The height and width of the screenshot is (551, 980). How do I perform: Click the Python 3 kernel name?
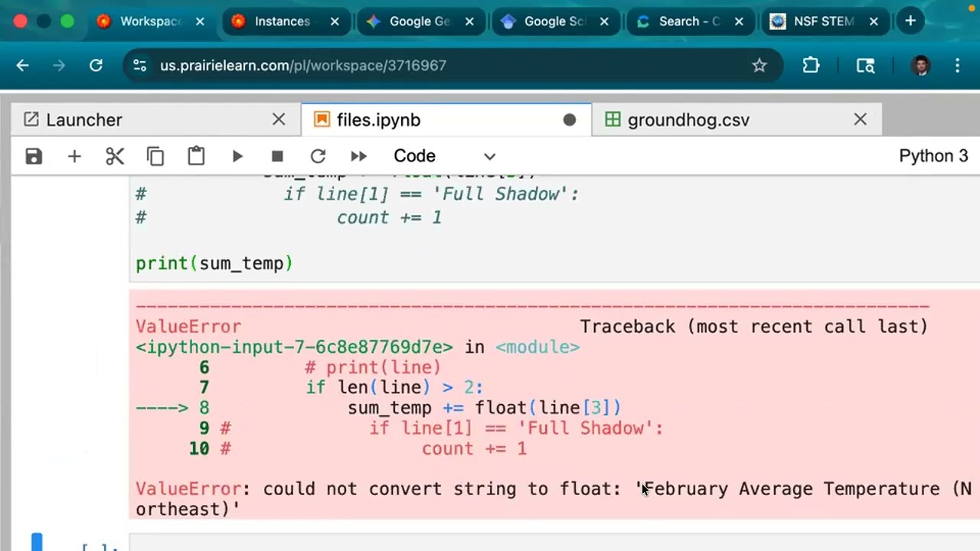pos(933,156)
